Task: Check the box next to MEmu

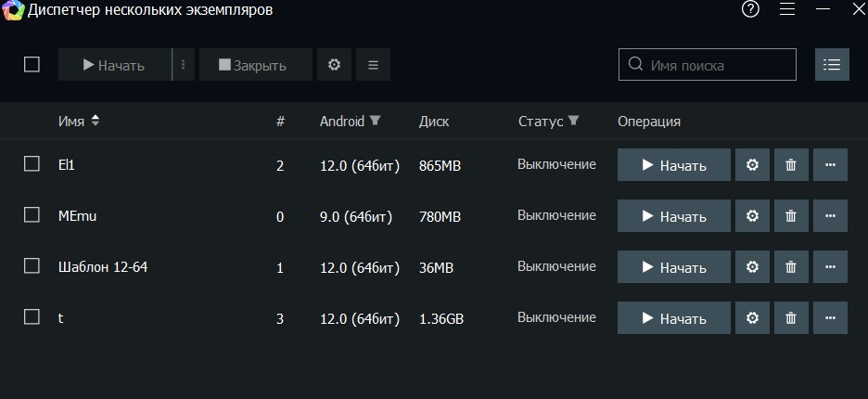Action: point(32,215)
